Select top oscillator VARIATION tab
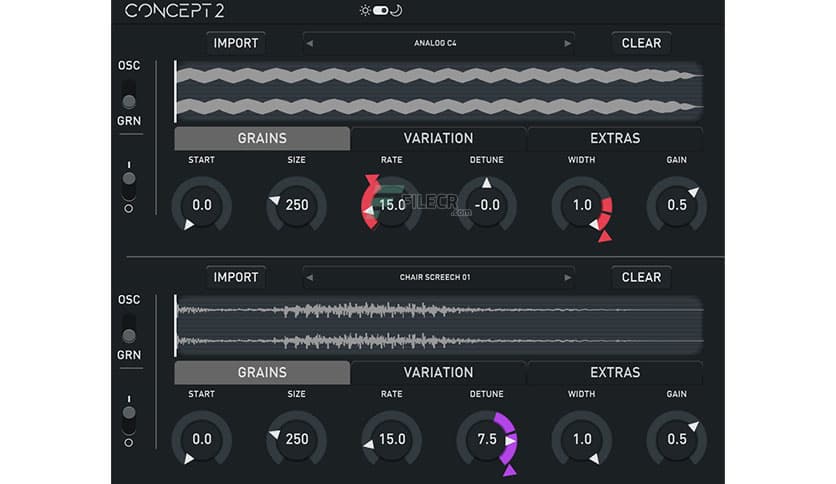The width and height of the screenshot is (836, 484). pos(438,139)
